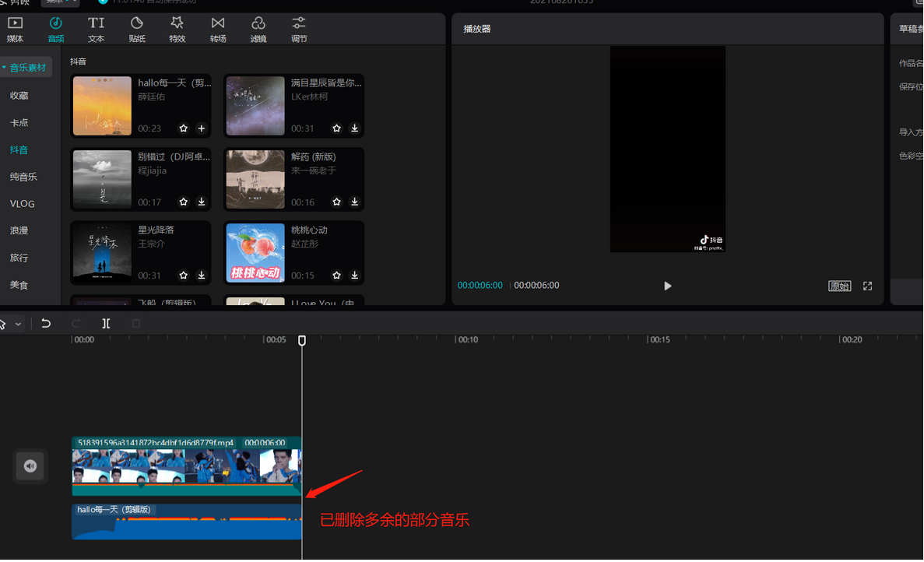
Task: Select the 浪漫 romantic category
Action: tap(19, 230)
